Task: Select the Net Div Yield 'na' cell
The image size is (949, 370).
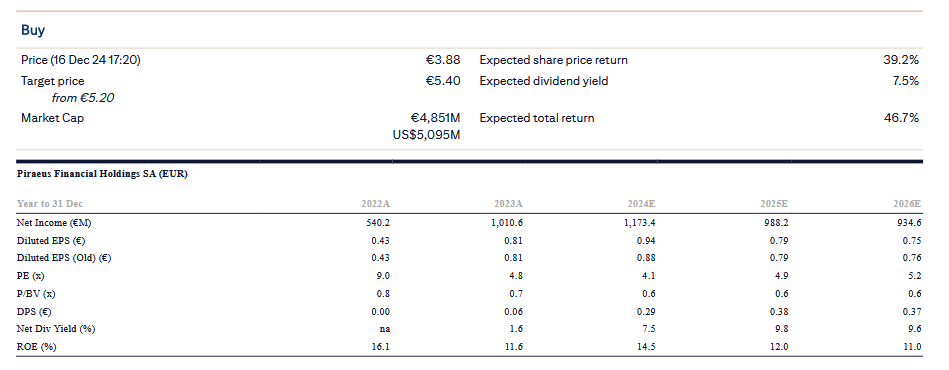Action: pyautogui.click(x=384, y=329)
